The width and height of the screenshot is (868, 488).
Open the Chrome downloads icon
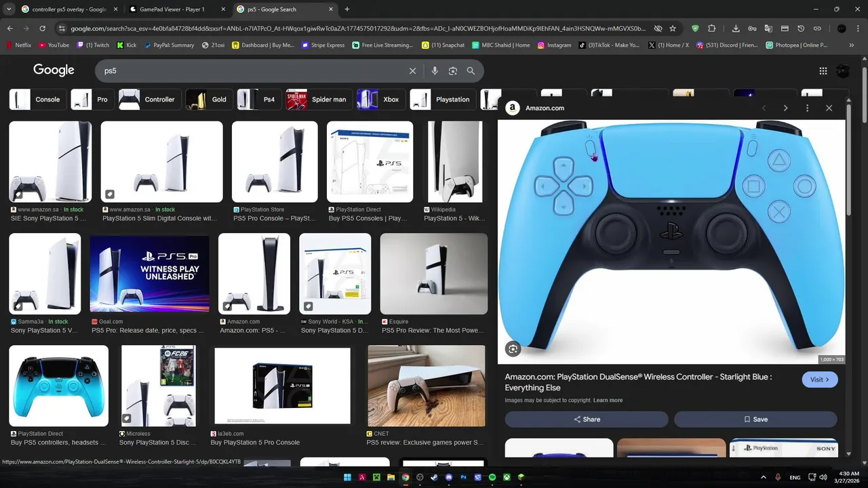point(736,28)
